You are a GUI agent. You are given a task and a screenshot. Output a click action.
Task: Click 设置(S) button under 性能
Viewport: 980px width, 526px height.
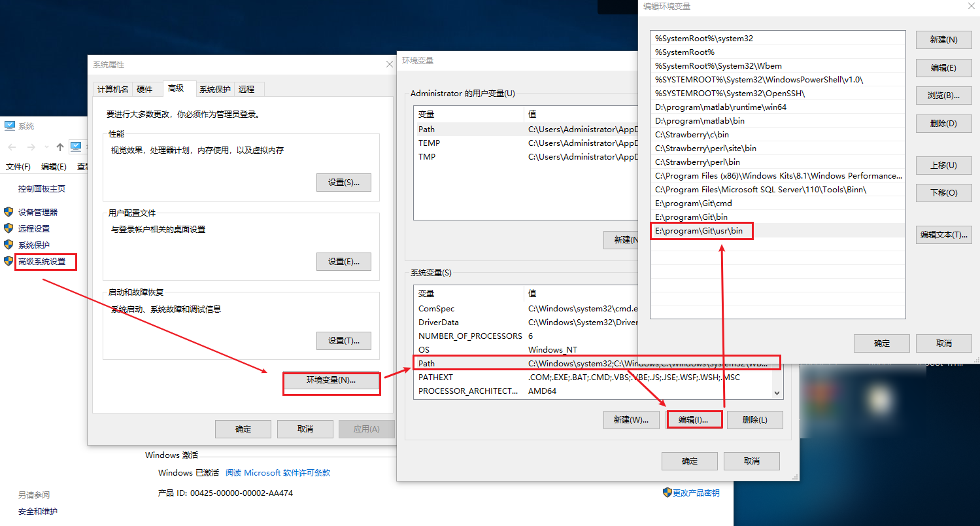[344, 183]
